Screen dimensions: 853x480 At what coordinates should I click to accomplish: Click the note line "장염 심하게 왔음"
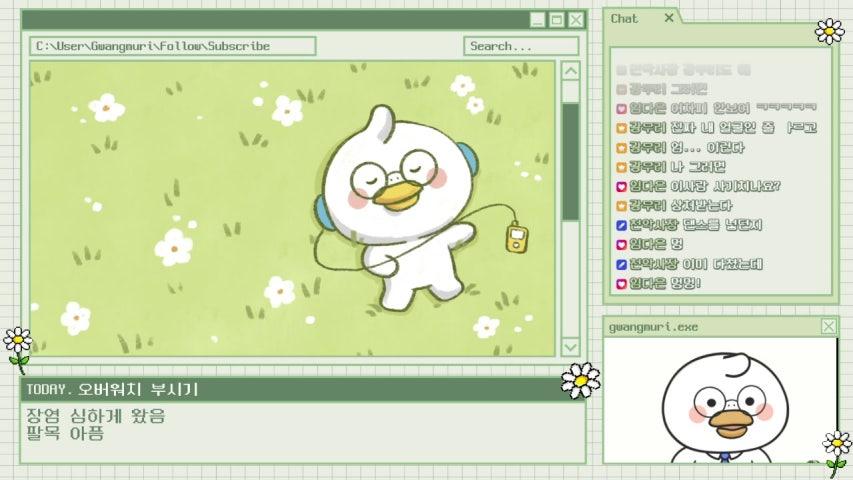[x=96, y=416]
